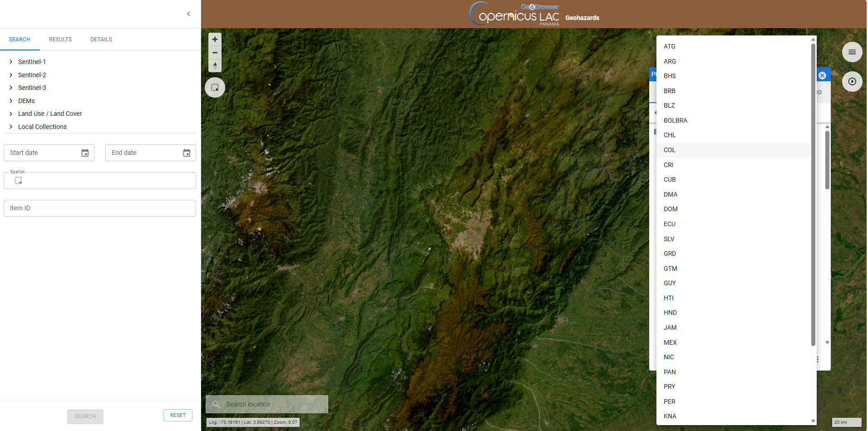Close the blue processing panel
868x431 pixels.
click(822, 75)
